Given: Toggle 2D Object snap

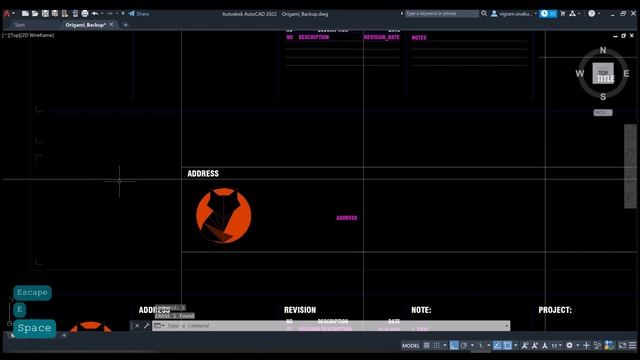Looking at the screenshot, I should 507,346.
